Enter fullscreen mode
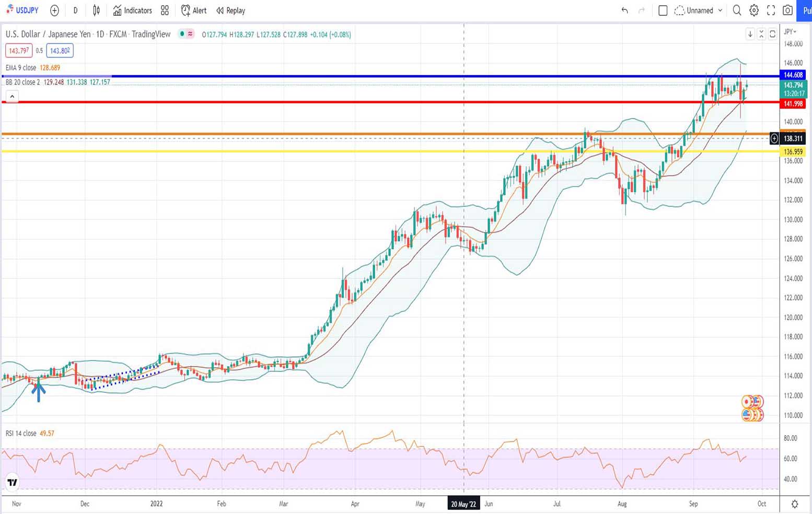The width and height of the screenshot is (812, 514). [x=771, y=10]
